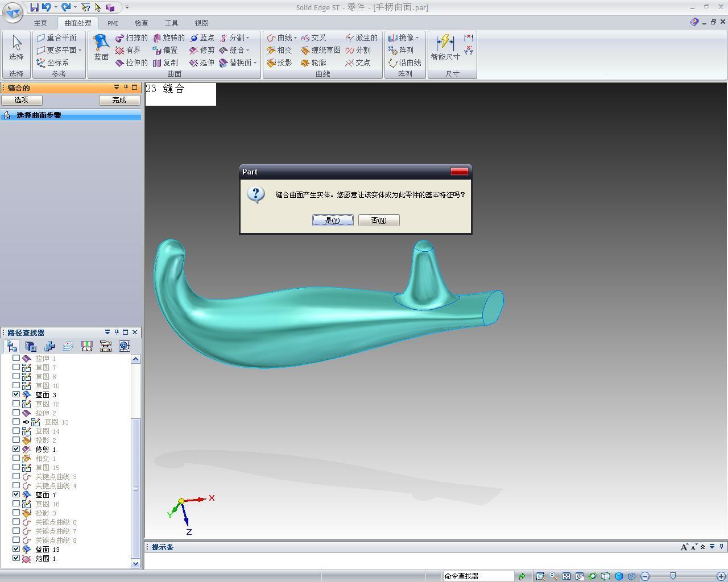Image resolution: width=728 pixels, height=582 pixels.
Task: Uncheck the 蓝面 13 feature checkbox
Action: 16,549
